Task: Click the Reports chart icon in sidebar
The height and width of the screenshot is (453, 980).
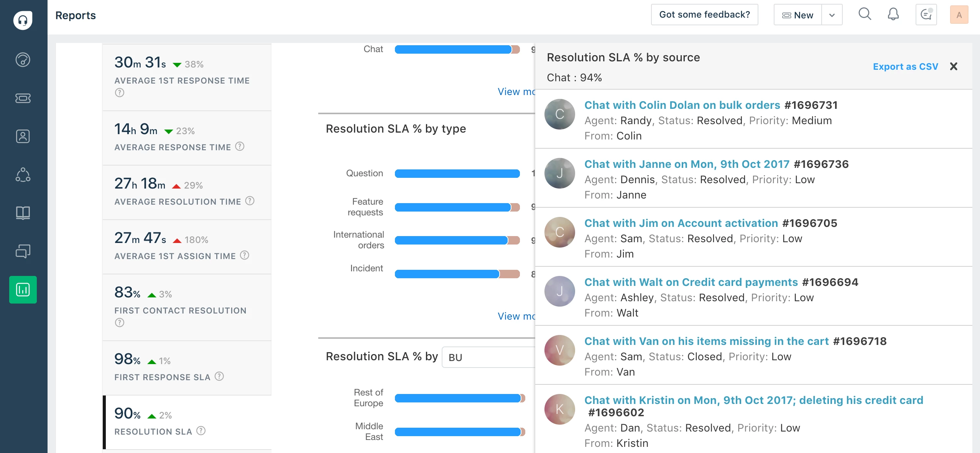Action: (23, 290)
